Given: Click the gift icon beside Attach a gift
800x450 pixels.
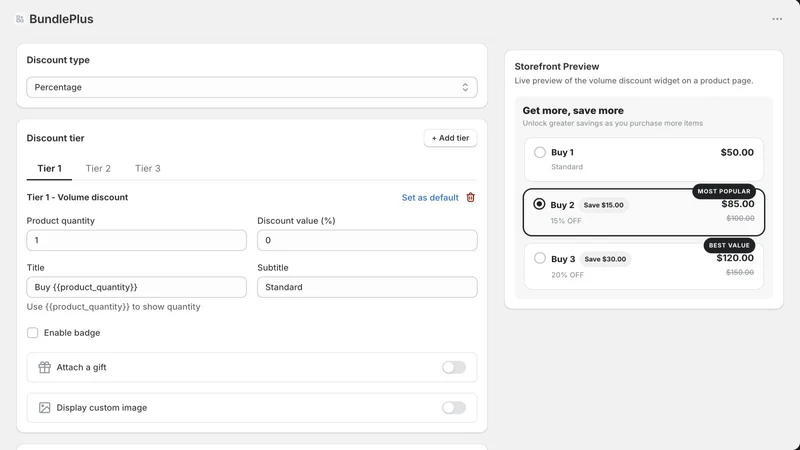Looking at the screenshot, I should click(44, 367).
